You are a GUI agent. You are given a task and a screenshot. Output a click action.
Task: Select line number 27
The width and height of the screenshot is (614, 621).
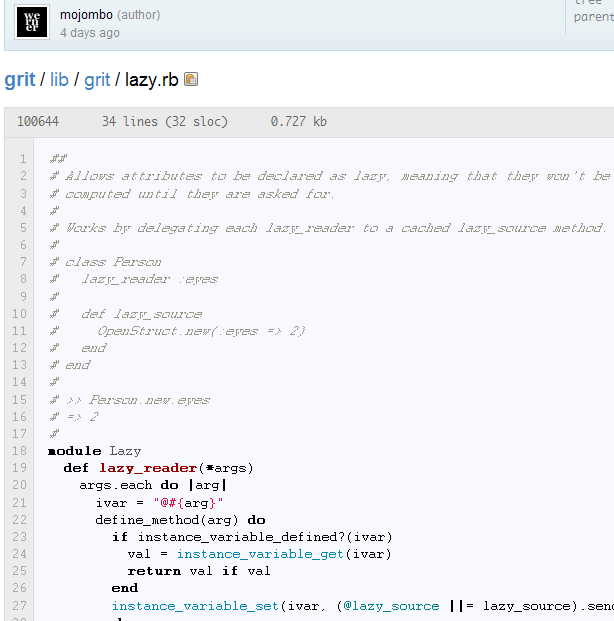tap(19, 605)
